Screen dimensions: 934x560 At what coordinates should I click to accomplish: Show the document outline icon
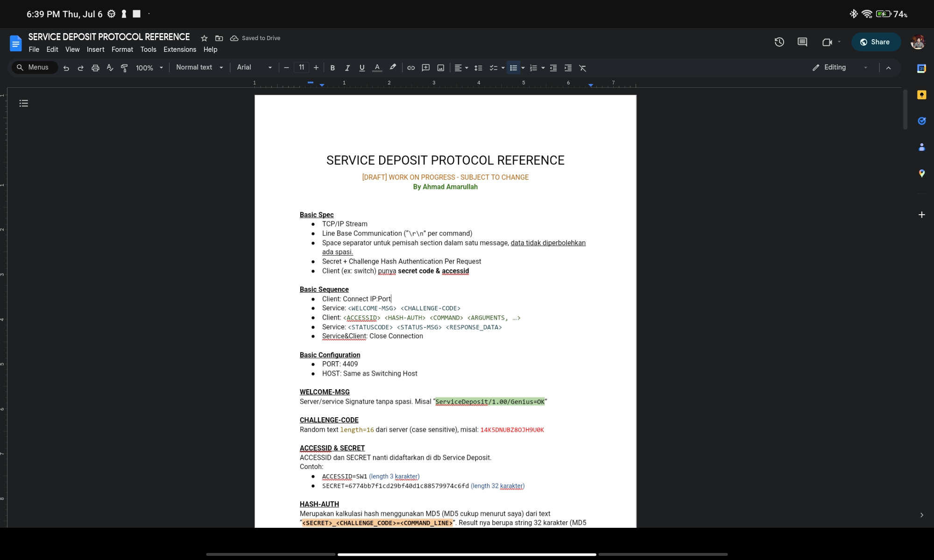[x=24, y=103]
